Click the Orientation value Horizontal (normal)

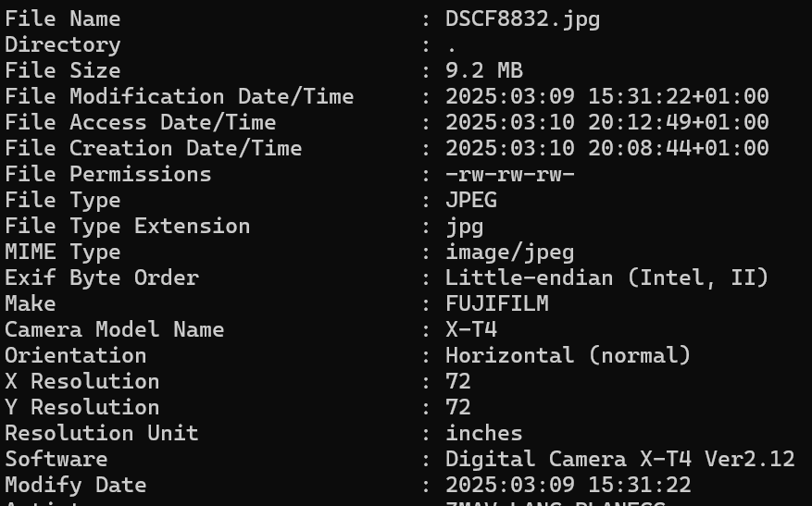tap(568, 355)
